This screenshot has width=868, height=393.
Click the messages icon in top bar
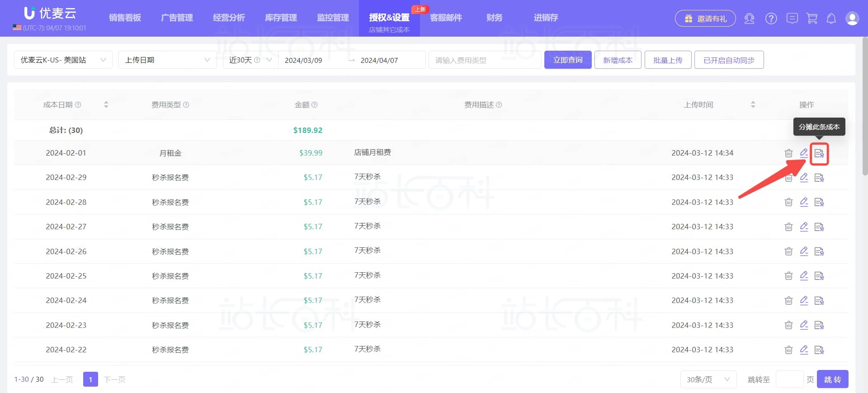point(792,19)
